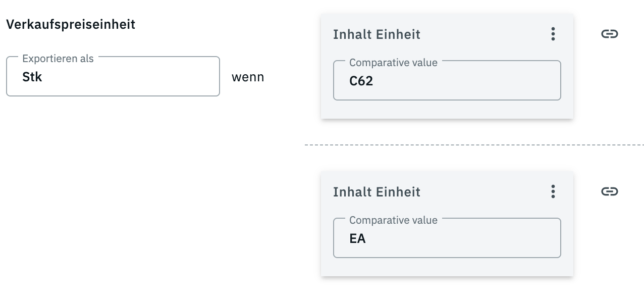This screenshot has height=298, width=644.
Task: Place the cursor on the C62 value text
Action: tap(361, 81)
